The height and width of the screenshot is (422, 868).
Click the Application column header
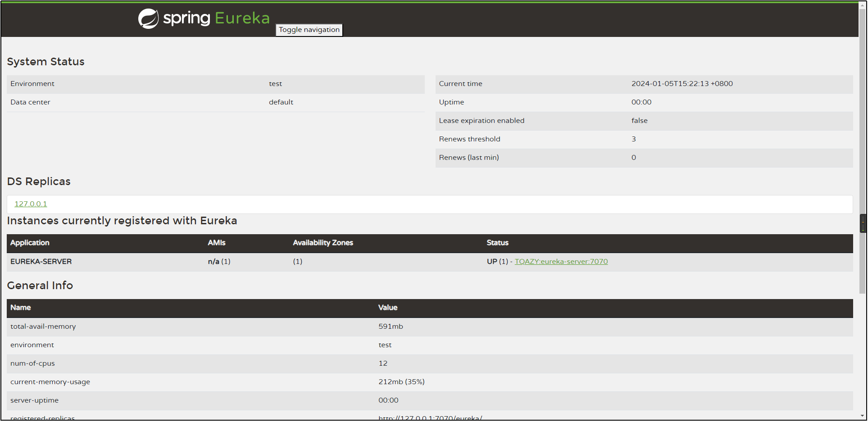[x=30, y=243]
